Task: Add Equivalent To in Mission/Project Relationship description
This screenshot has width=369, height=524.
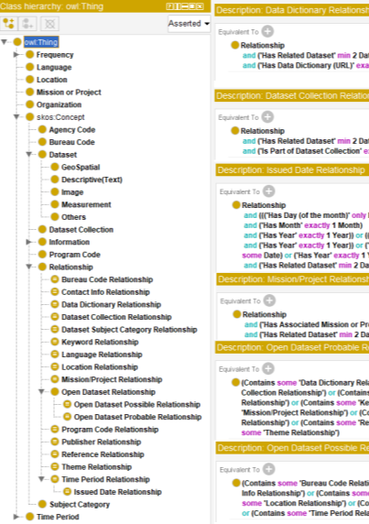Action: point(269,300)
